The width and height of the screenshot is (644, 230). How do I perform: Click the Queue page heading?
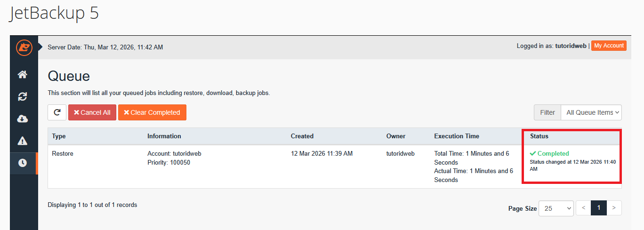(69, 76)
